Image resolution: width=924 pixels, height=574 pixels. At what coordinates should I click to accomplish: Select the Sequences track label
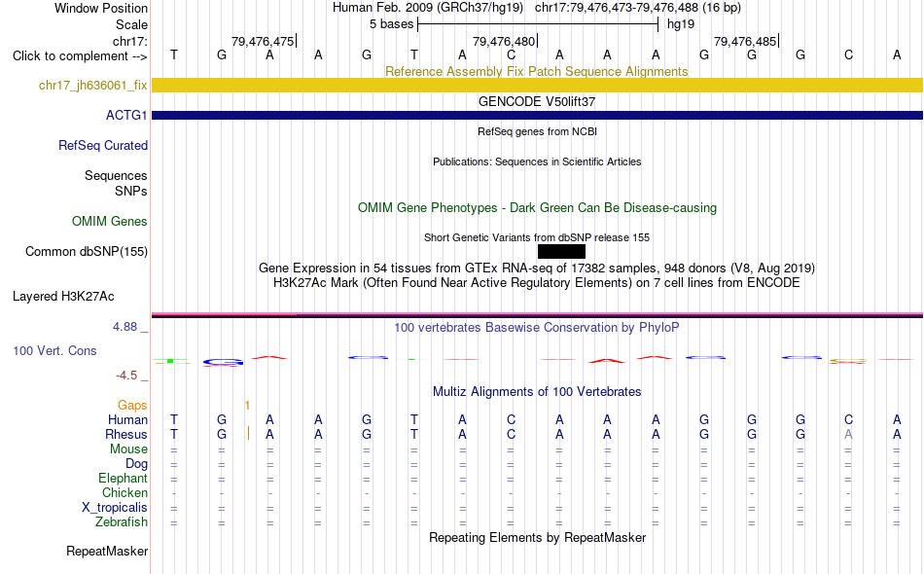coord(116,176)
